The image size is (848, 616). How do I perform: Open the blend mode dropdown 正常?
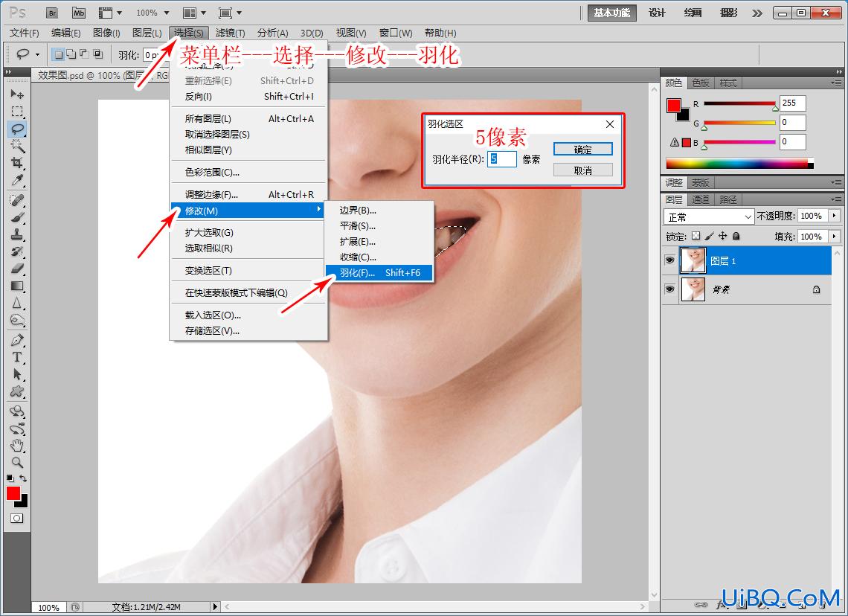(x=708, y=216)
